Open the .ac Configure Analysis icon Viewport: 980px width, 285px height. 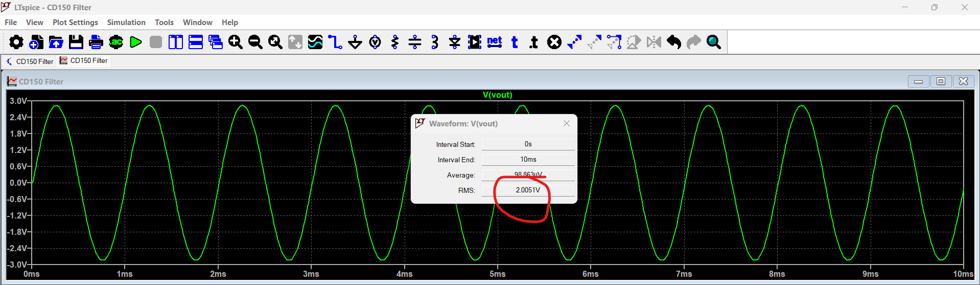(x=116, y=42)
